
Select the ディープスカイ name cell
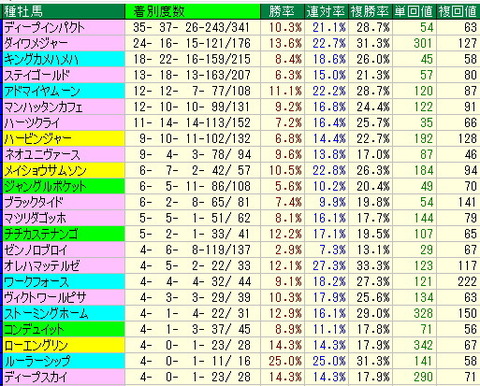64,377
